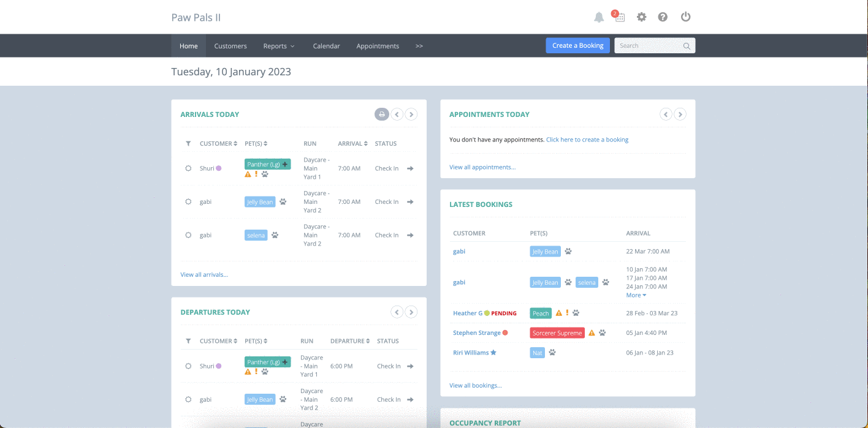The height and width of the screenshot is (428, 868).
Task: Go to next day in Departures Today
Action: coord(411,312)
